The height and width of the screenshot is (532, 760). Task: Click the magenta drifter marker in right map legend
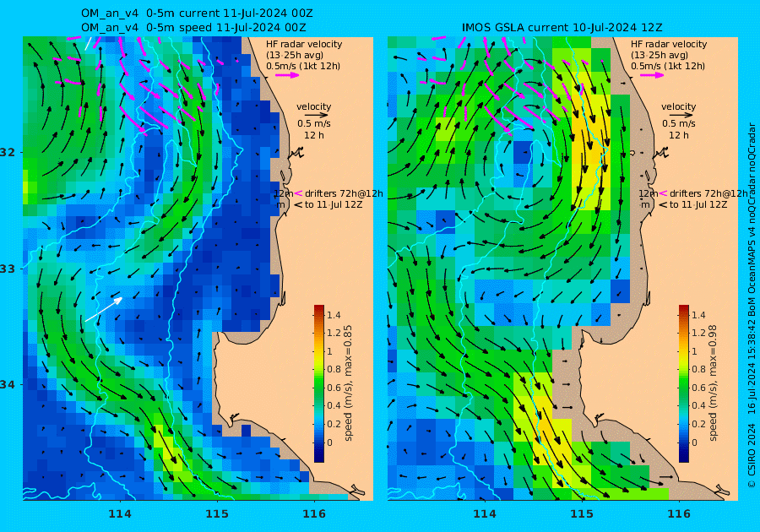(x=663, y=193)
